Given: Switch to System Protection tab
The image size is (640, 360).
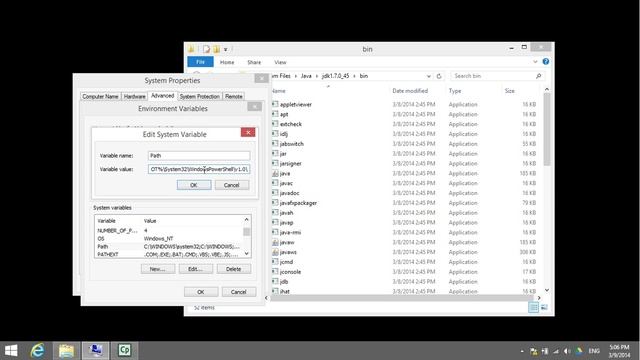Looking at the screenshot, I should coord(200,96).
